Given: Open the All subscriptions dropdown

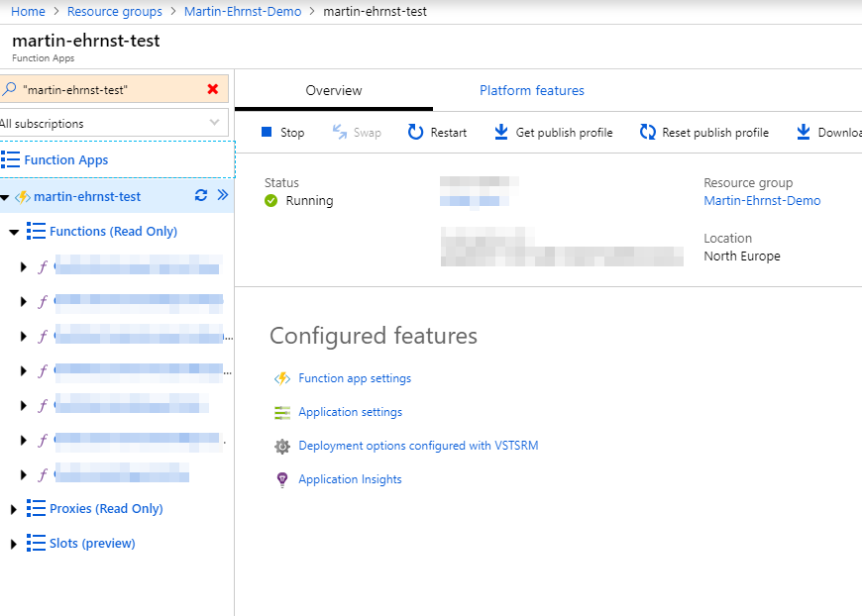Looking at the screenshot, I should click(x=114, y=123).
